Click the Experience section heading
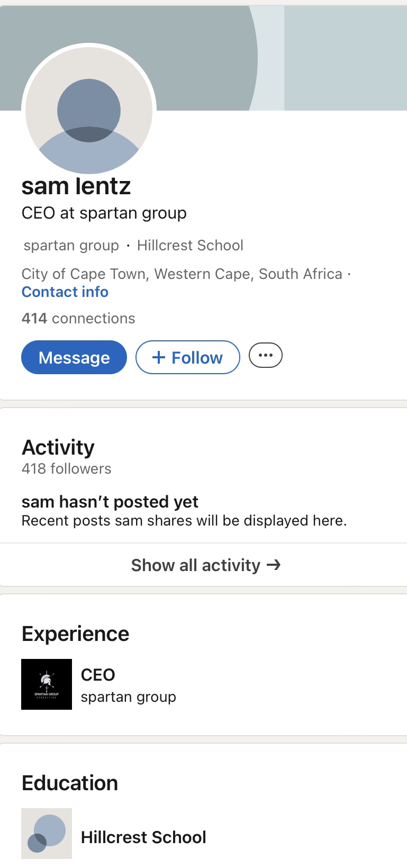Image resolution: width=407 pixels, height=868 pixels. pos(76,634)
